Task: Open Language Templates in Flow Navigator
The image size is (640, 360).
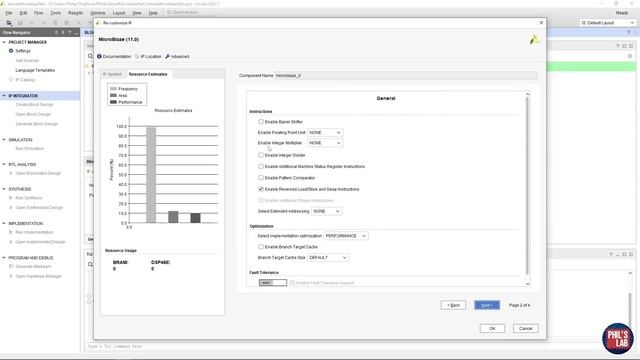Action: point(35,70)
